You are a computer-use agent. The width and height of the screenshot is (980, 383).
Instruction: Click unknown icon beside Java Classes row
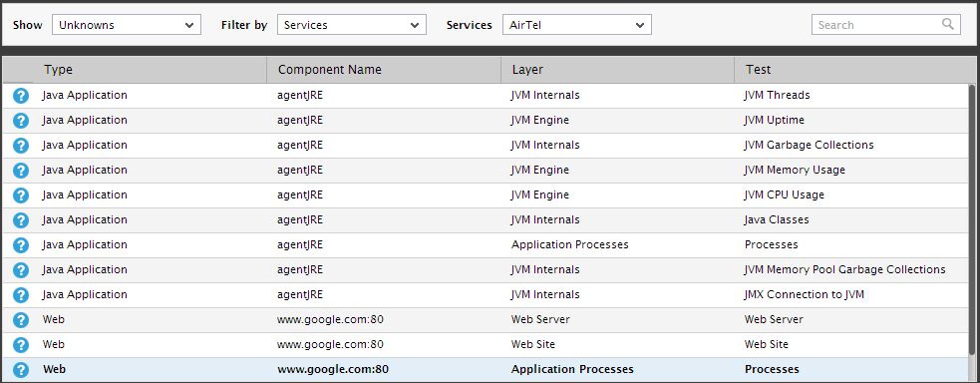(x=21, y=220)
